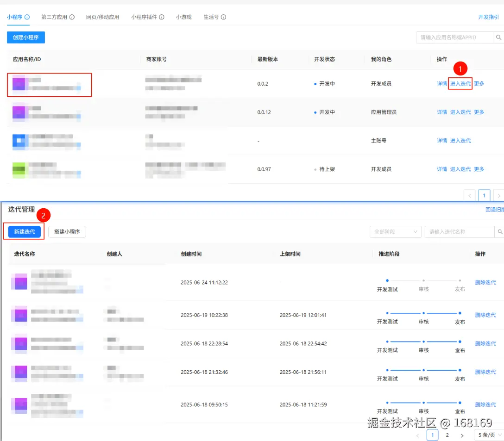Viewport: 504px width, 441px height.
Task: Switch to the 第三方应用 tab
Action: (x=54, y=17)
